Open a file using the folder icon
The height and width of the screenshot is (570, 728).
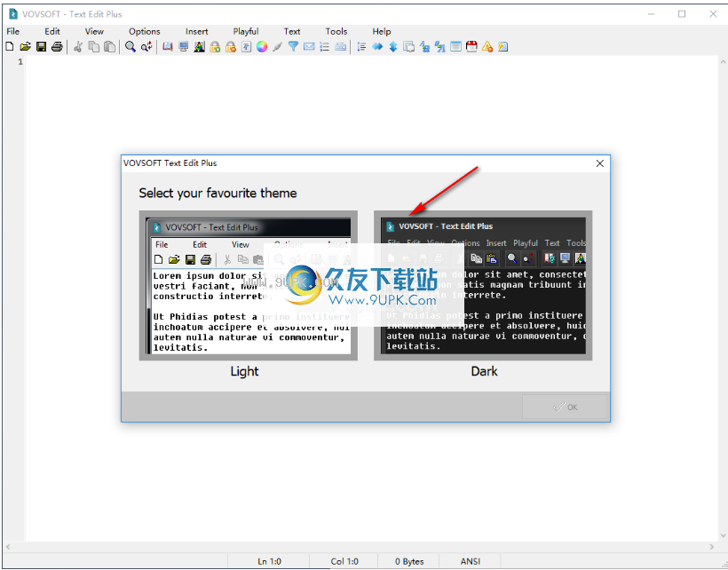tap(26, 46)
